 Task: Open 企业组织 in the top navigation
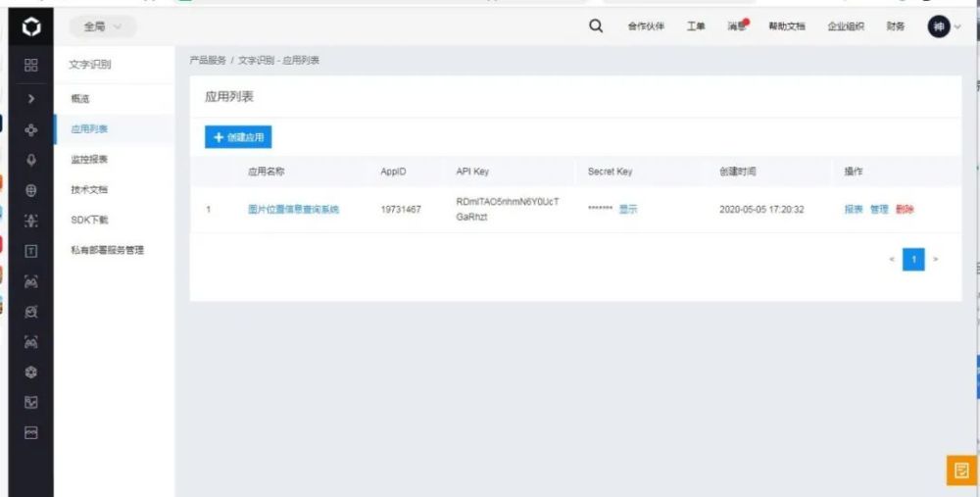click(x=846, y=26)
